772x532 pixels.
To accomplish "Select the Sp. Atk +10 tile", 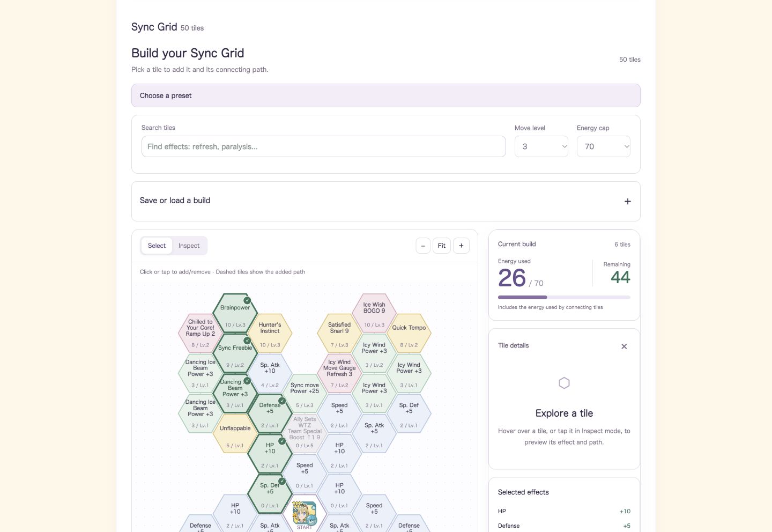I will tap(270, 374).
